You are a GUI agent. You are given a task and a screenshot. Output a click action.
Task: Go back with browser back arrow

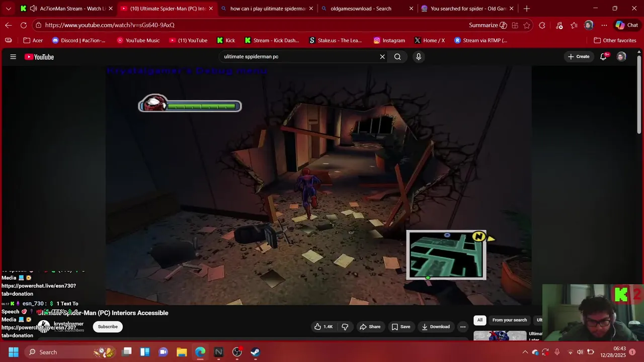point(9,25)
